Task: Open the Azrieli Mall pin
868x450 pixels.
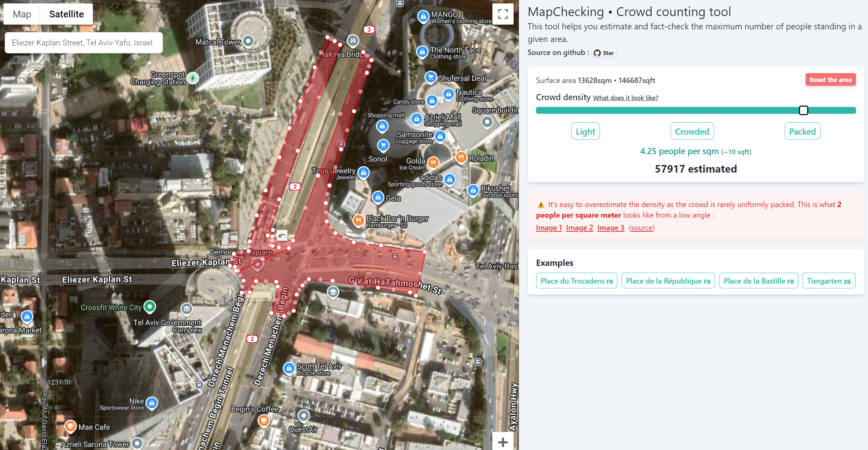Action: coord(417,119)
